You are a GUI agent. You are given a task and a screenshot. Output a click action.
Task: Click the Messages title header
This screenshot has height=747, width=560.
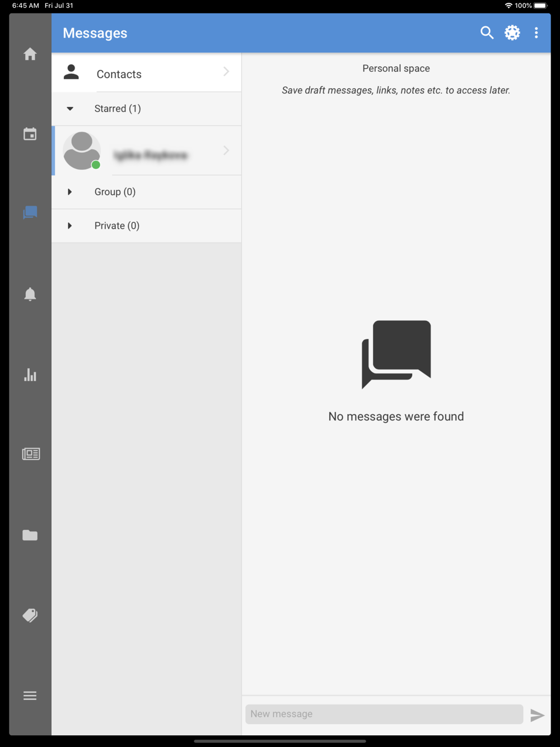pos(95,33)
